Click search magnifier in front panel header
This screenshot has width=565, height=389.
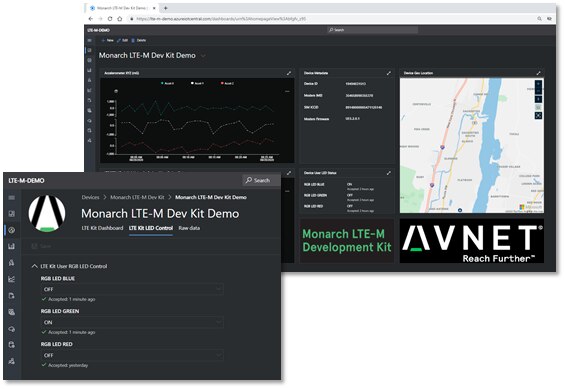(249, 180)
